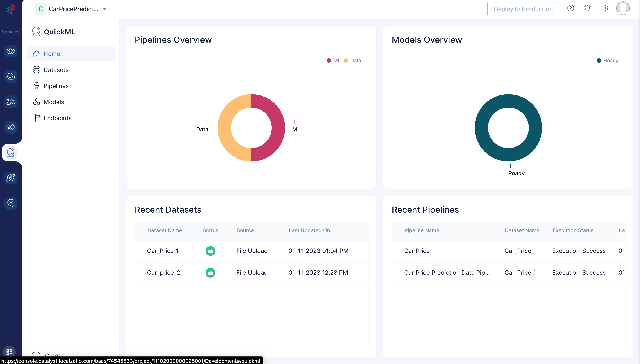The image size is (640, 364).
Task: Open the notifications bell icon
Action: tap(587, 8)
